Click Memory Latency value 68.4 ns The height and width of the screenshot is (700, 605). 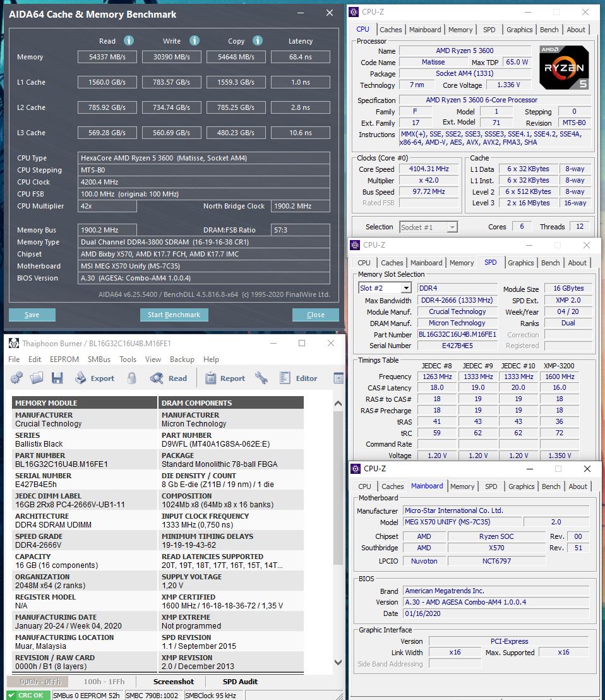point(300,57)
